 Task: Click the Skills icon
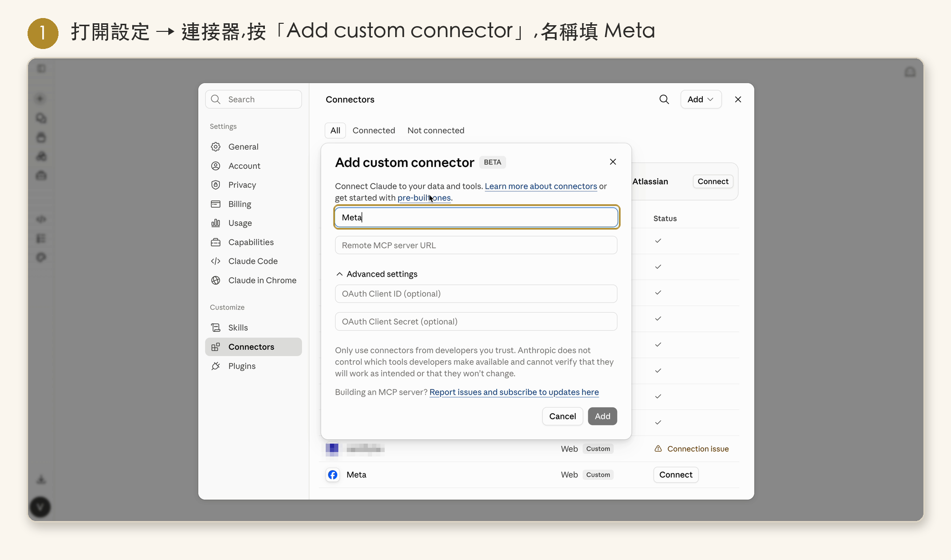[x=216, y=328]
